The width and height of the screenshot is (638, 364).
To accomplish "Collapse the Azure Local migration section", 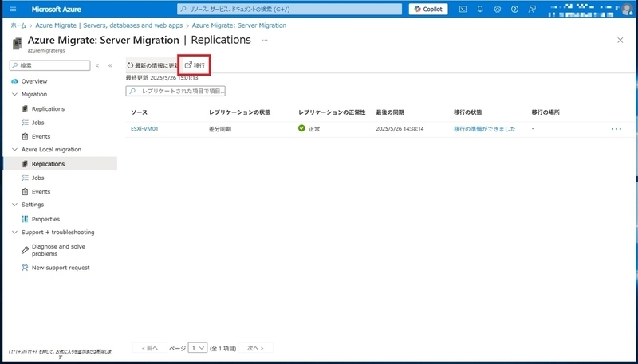I will pos(15,150).
